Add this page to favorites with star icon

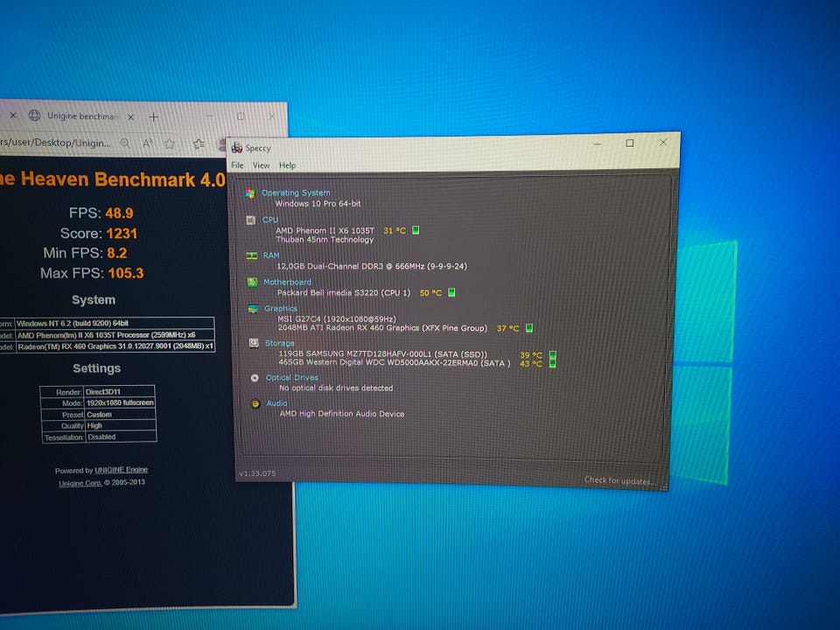pos(170,143)
